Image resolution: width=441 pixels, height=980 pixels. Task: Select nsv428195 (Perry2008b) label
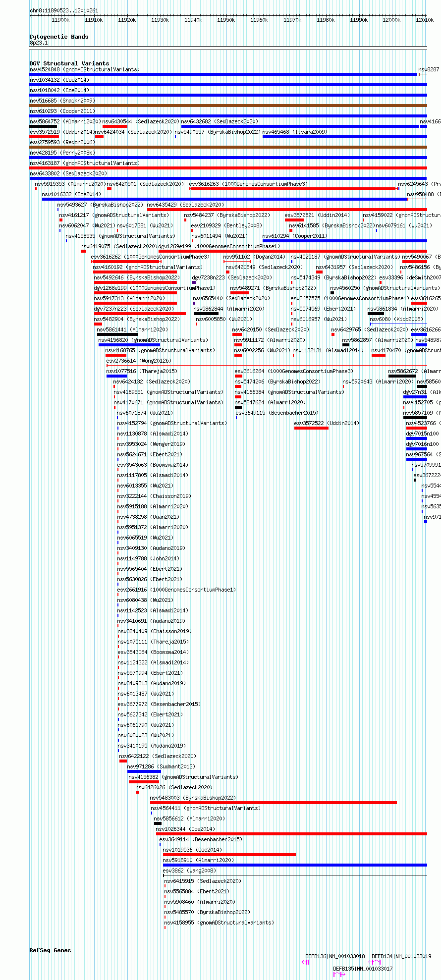(62, 153)
